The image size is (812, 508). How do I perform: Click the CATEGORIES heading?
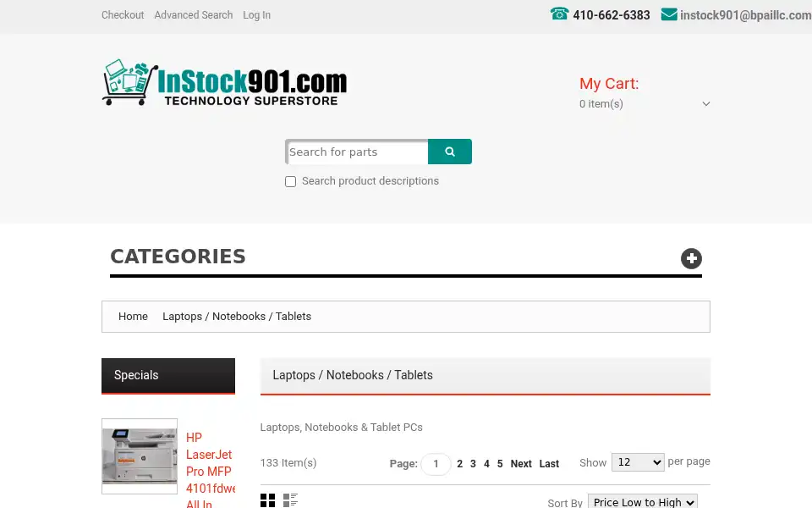pos(178,257)
